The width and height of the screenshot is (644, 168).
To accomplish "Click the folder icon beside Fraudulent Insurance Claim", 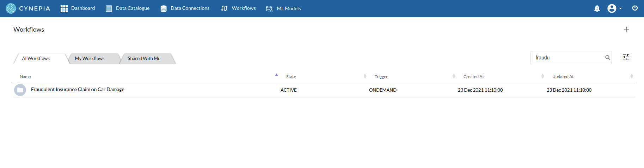I will 20,90.
